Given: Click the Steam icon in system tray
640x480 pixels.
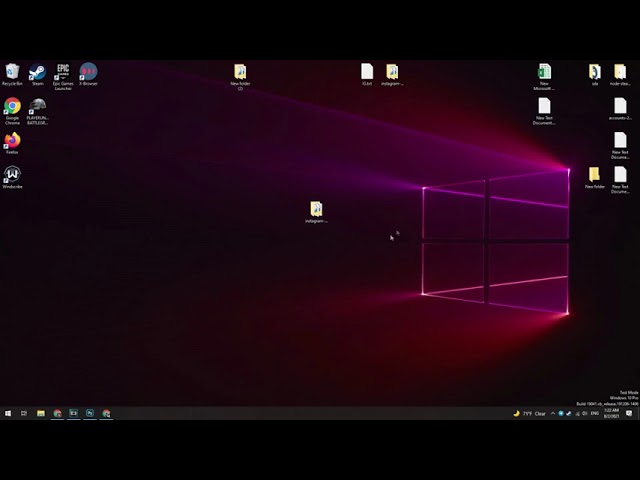Looking at the screenshot, I should click(x=569, y=413).
